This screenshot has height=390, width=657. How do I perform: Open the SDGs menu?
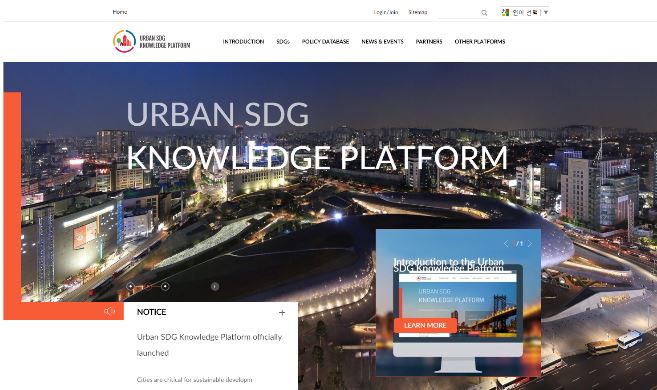pyautogui.click(x=283, y=41)
